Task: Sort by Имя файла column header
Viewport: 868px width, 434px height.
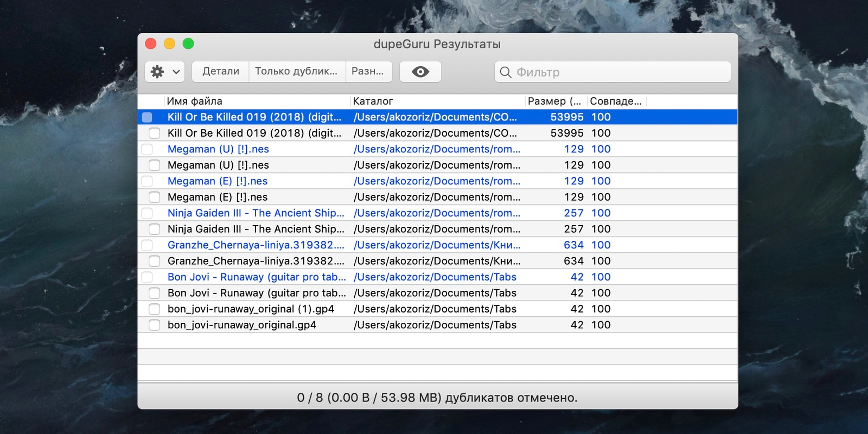Action: (x=255, y=101)
